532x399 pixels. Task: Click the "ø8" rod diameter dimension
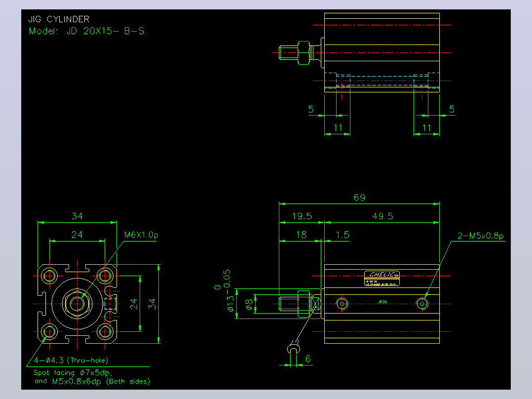pos(249,304)
